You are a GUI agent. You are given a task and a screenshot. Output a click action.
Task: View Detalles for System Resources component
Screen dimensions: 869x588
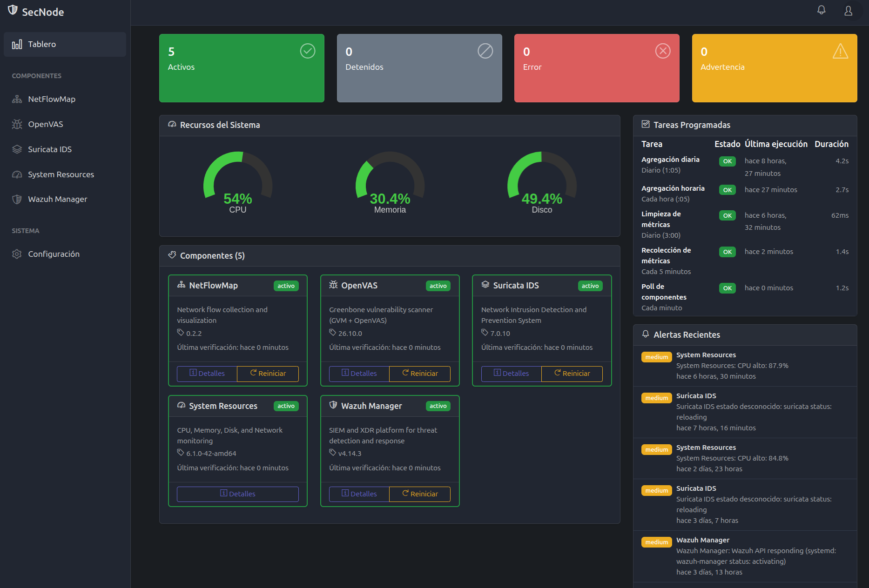(x=237, y=494)
